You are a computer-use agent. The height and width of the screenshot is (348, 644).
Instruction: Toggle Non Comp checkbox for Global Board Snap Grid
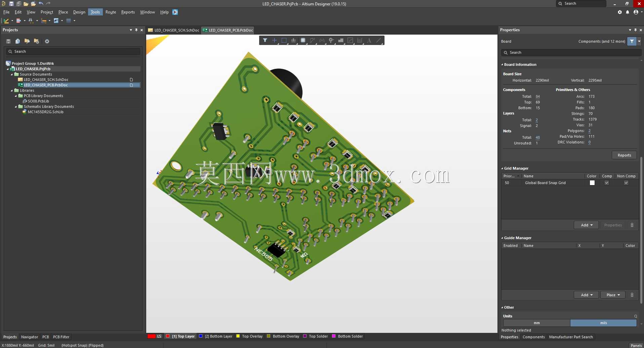[x=626, y=183]
